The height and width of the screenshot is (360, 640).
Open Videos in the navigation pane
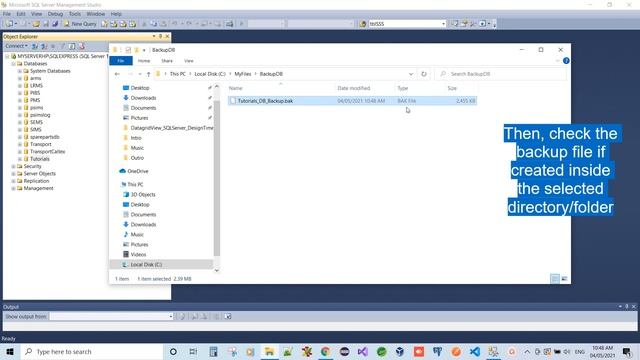pos(135,254)
